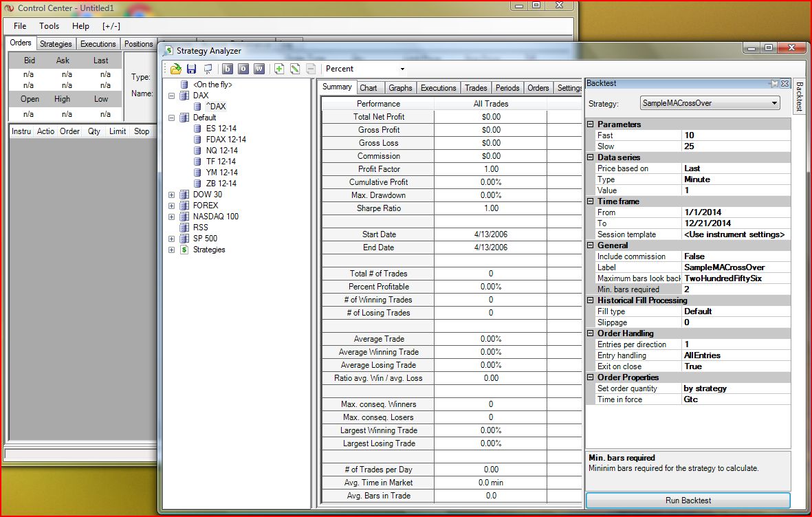The width and height of the screenshot is (812, 517).
Task: Click the From date value 1/1/2014
Action: [736, 212]
